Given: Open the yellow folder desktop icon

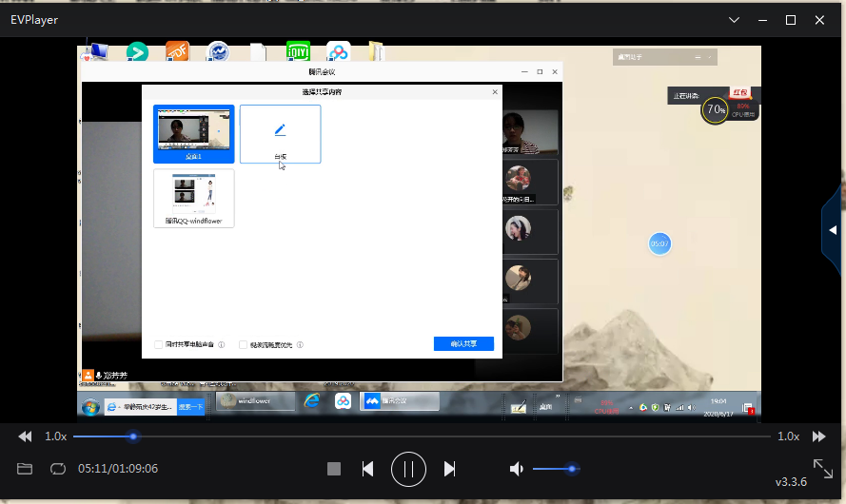Looking at the screenshot, I should point(377,51).
